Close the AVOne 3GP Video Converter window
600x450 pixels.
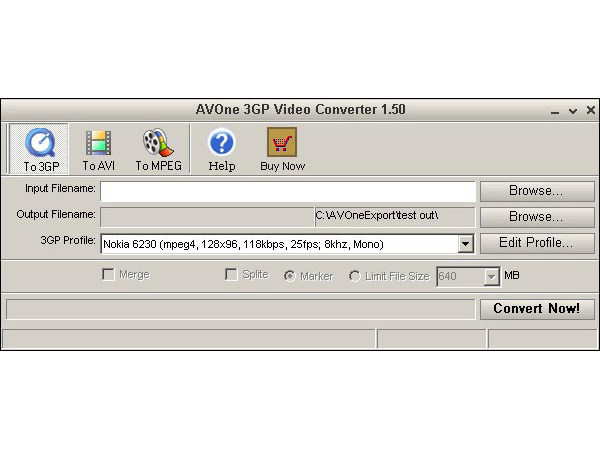590,110
